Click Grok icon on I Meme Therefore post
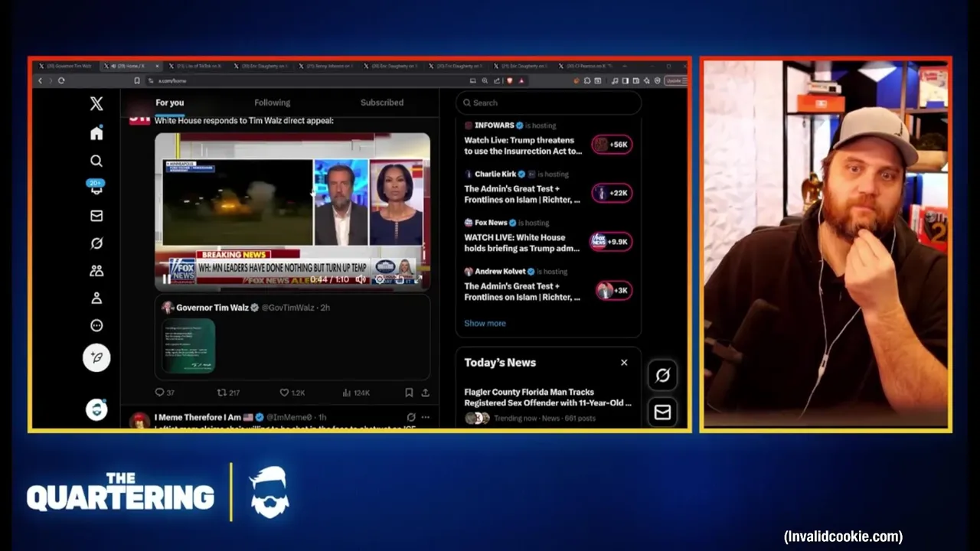 pos(411,417)
